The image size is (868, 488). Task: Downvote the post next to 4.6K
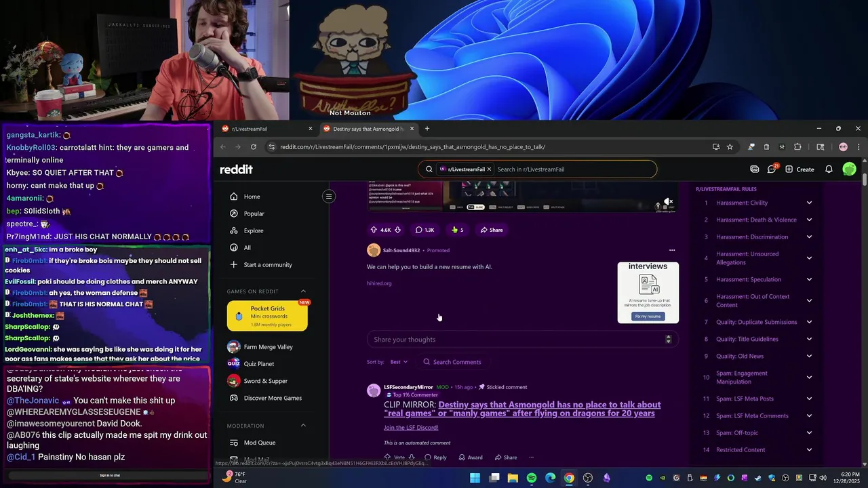pyautogui.click(x=397, y=230)
